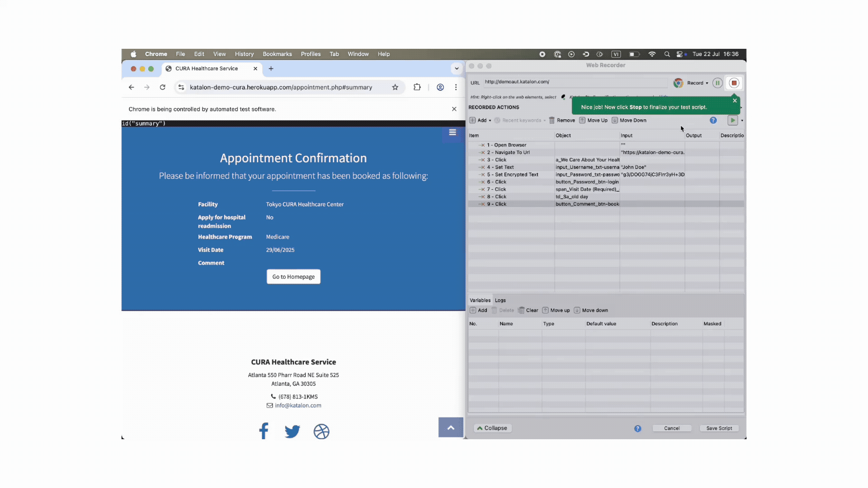Switch to the Logs tab
Screen dimensions: 868x488
[x=500, y=300]
